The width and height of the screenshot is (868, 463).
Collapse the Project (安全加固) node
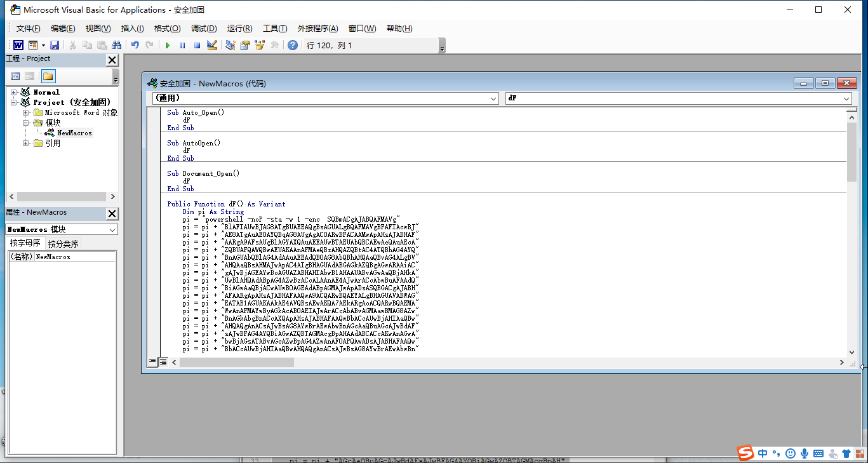tap(14, 102)
